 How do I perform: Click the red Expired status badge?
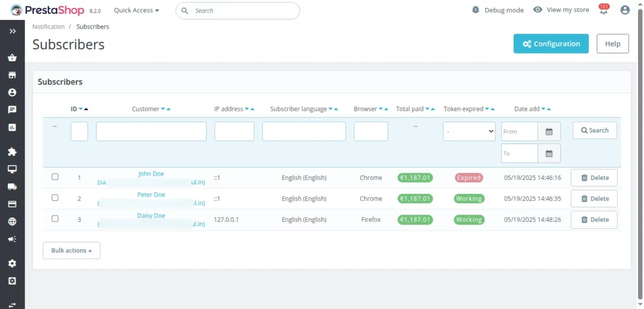tap(469, 177)
